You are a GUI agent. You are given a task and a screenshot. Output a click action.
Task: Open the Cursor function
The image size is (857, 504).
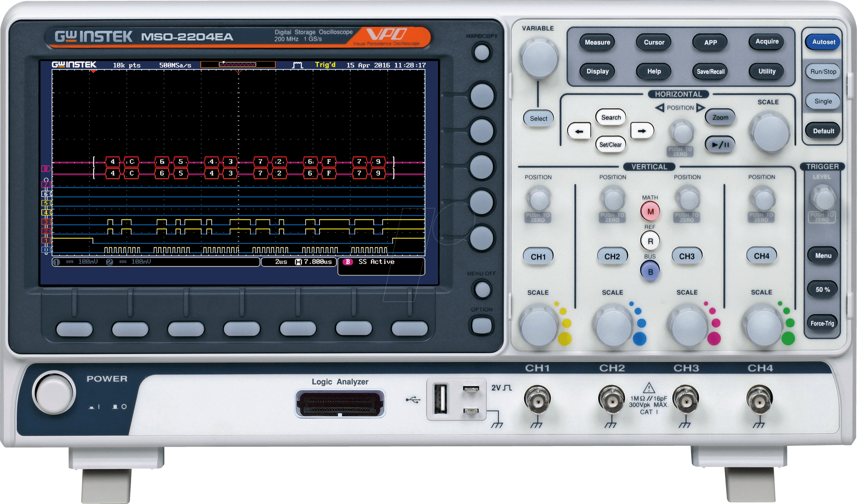pyautogui.click(x=654, y=42)
